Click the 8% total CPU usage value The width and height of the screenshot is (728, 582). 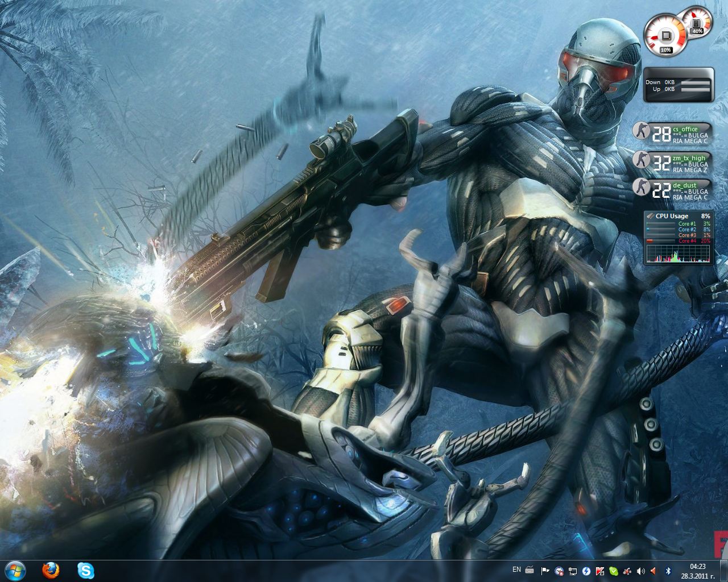click(x=706, y=216)
